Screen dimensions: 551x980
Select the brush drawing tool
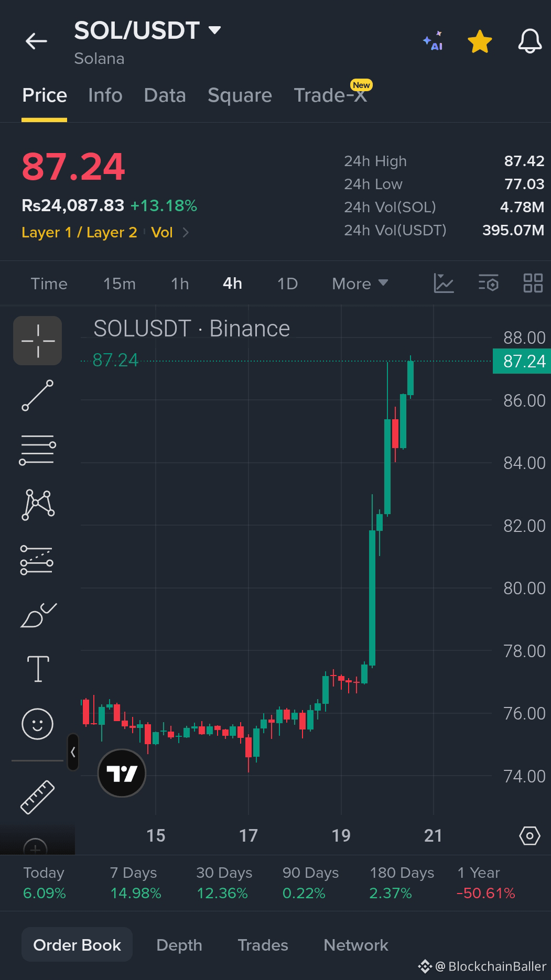coord(38,615)
